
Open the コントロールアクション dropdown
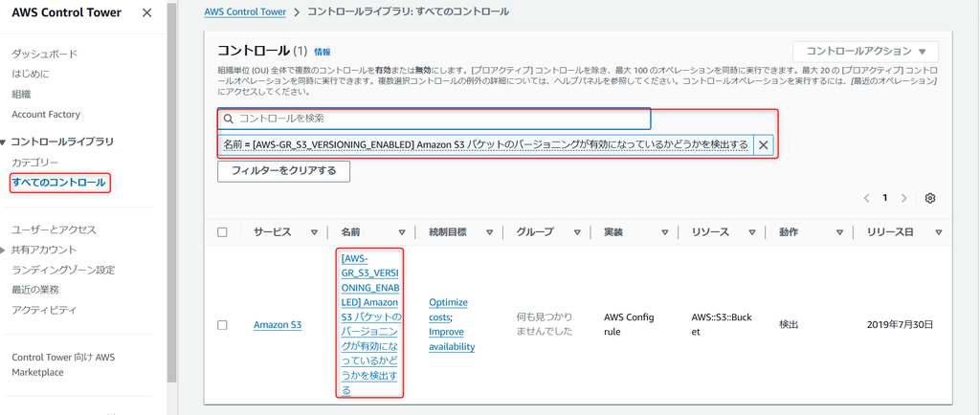865,52
